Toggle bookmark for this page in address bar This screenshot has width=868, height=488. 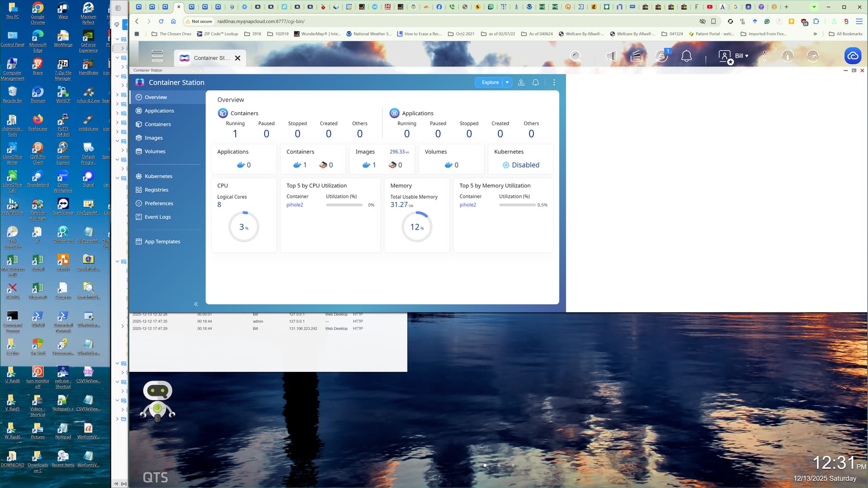tap(713, 21)
